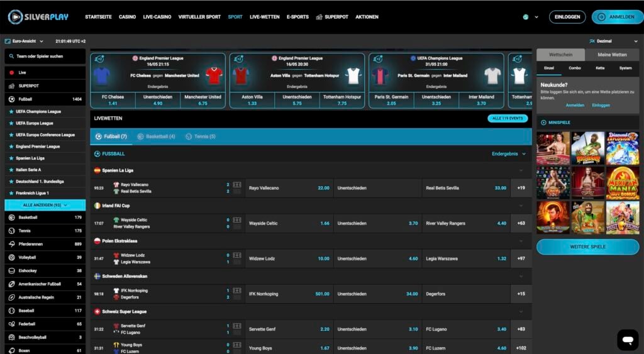This screenshot has width=644, height=354.
Task: Click star beside England Premier League
Action: pyautogui.click(x=11, y=147)
